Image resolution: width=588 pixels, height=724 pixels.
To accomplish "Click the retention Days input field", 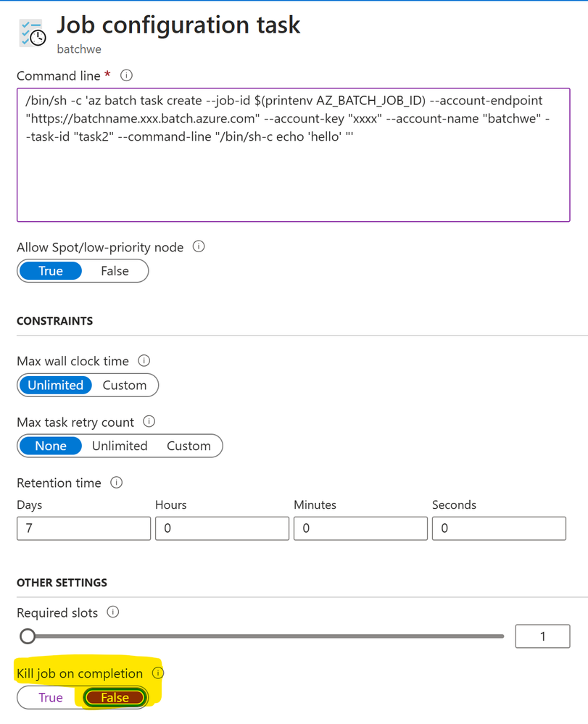I will coord(83,528).
